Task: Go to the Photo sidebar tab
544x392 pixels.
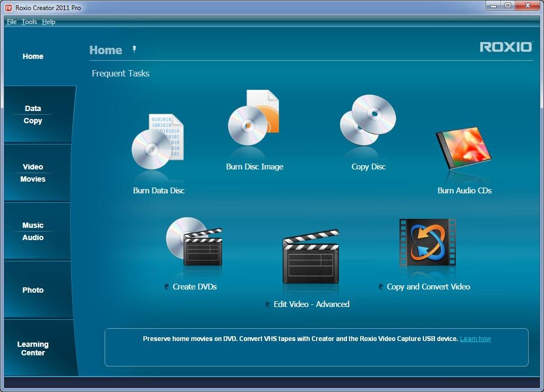Action: pos(33,290)
